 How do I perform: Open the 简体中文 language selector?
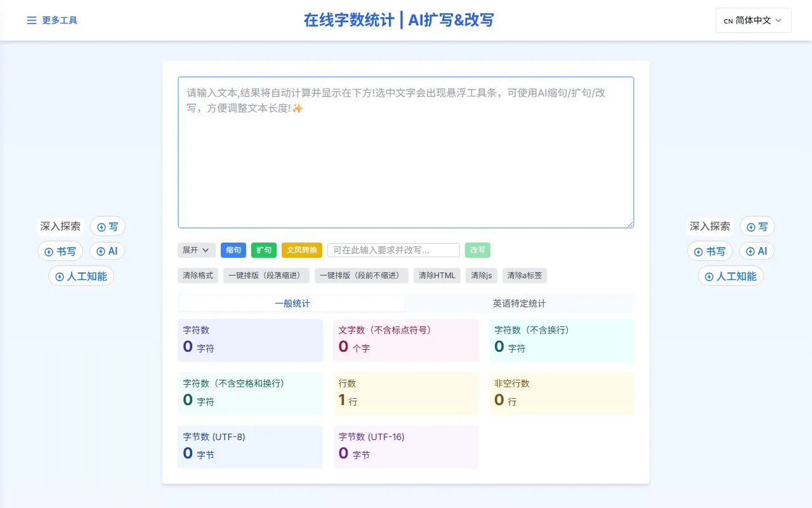(753, 20)
